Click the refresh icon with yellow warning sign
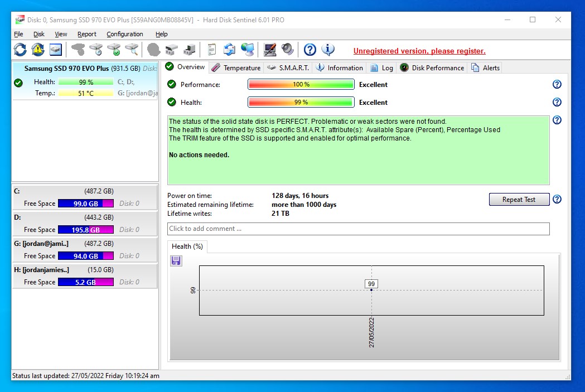Screen dimensions: 585x392 point(38,50)
